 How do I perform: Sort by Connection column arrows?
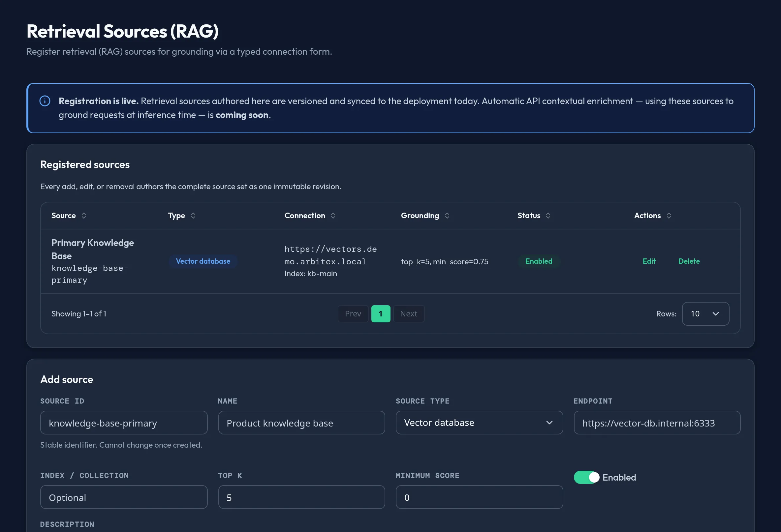pyautogui.click(x=333, y=216)
